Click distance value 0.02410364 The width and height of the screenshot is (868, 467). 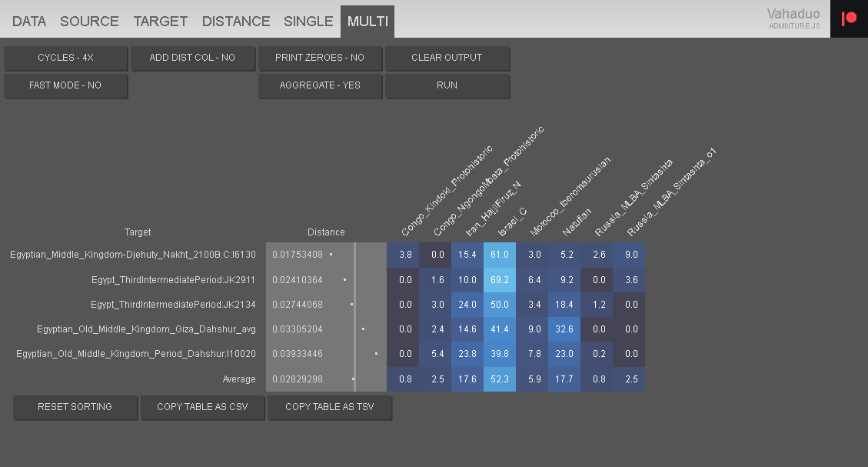click(298, 280)
